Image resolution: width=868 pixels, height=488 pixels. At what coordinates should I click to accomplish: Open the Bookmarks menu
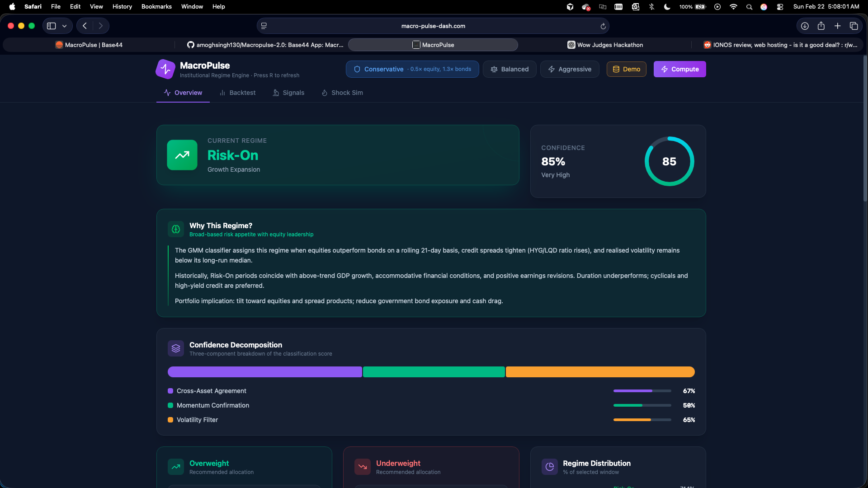tap(156, 7)
